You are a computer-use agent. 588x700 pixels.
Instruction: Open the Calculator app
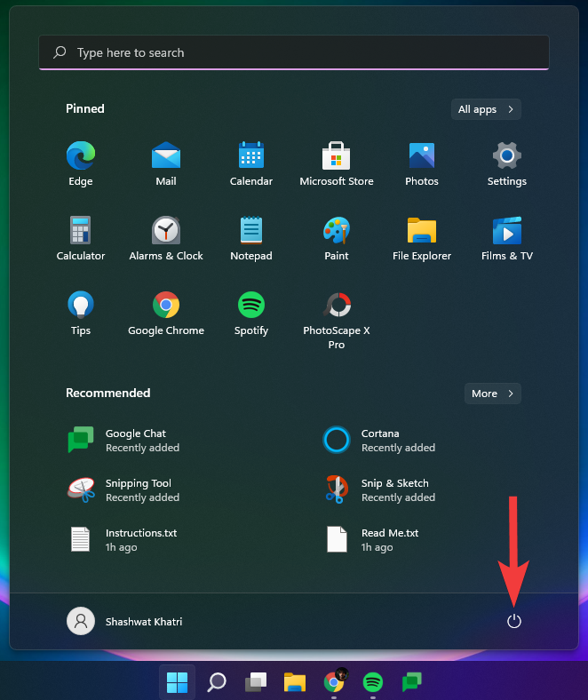(x=81, y=238)
